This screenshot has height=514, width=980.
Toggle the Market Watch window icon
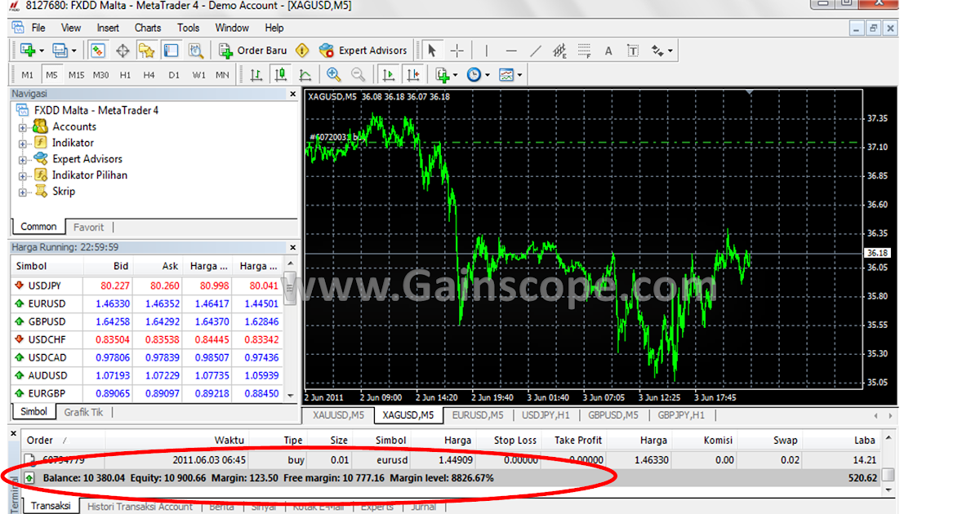pos(98,51)
